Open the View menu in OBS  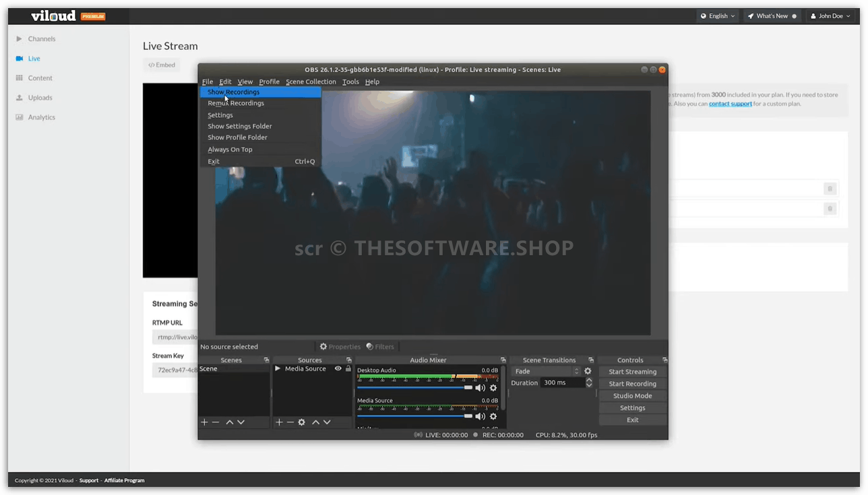tap(245, 81)
